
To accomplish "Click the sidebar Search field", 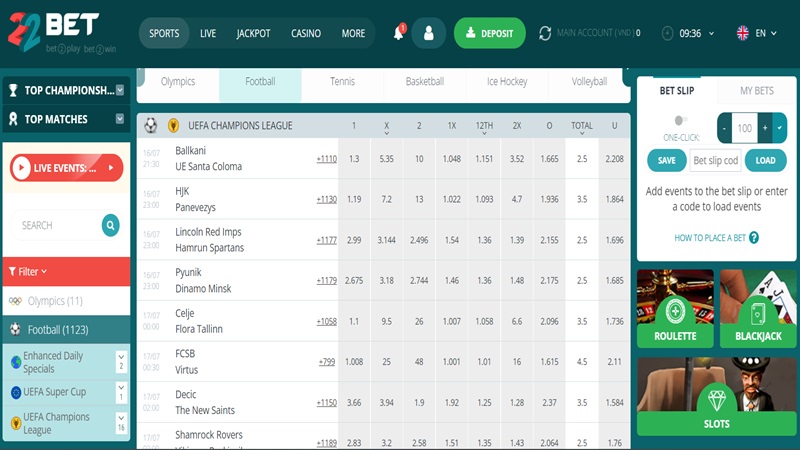I will point(56,225).
